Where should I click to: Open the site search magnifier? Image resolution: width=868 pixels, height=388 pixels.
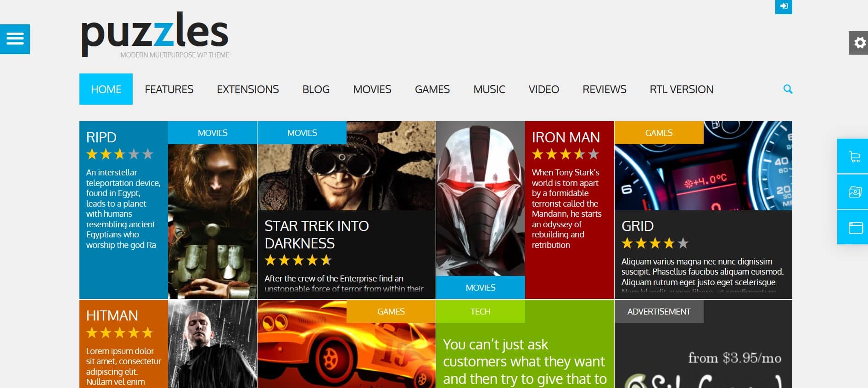pyautogui.click(x=788, y=89)
